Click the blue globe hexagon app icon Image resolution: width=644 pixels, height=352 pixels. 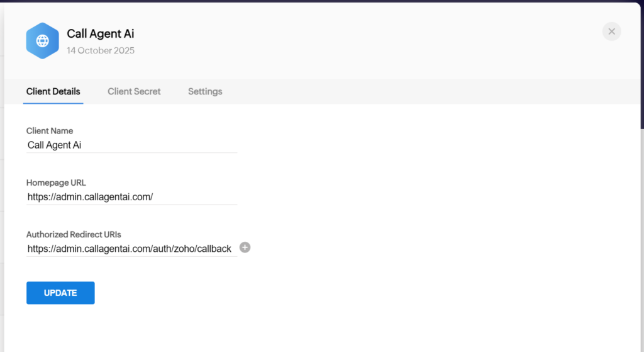tap(42, 41)
